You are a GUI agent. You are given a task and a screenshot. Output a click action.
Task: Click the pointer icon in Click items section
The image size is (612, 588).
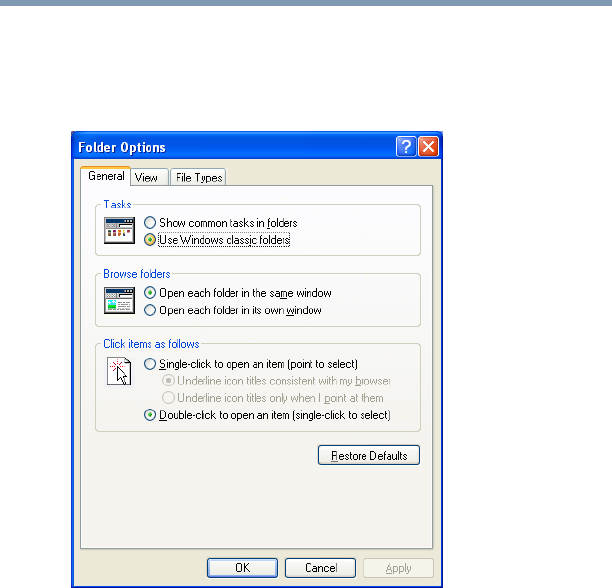tap(119, 371)
